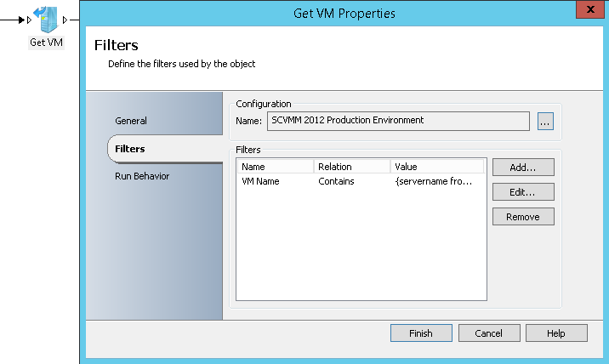This screenshot has width=609, height=364.
Task: Click the left input arrow of Get VM
Action: coord(29,20)
